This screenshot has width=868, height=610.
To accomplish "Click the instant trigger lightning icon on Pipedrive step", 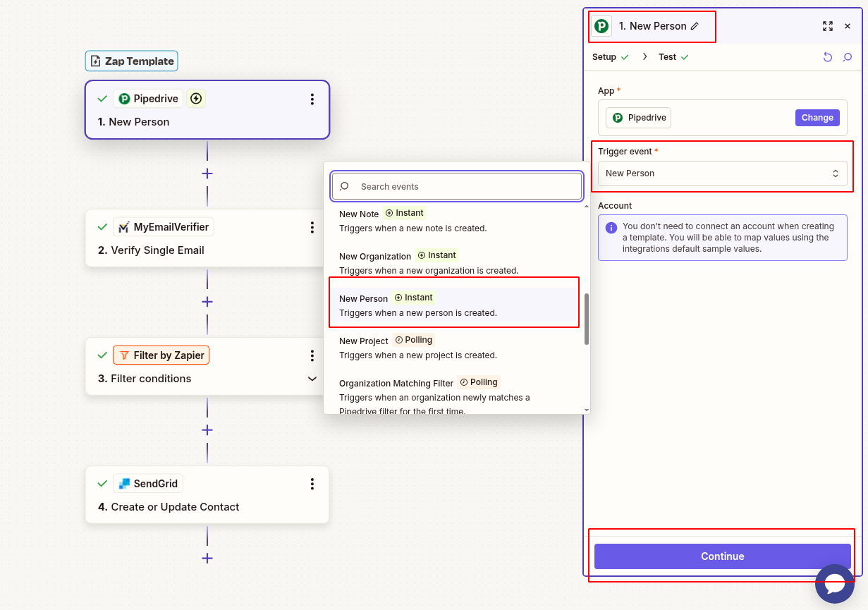I will (x=195, y=98).
